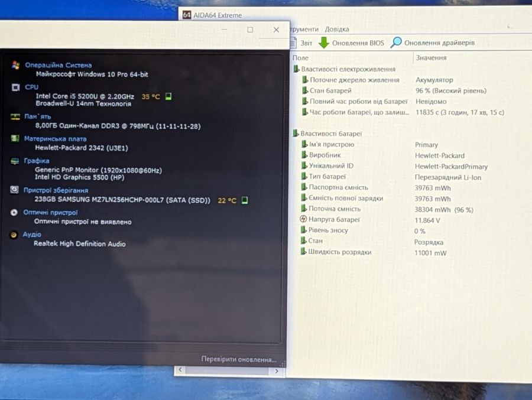Click the icon next to Паспортна ємність

[x=304, y=187]
